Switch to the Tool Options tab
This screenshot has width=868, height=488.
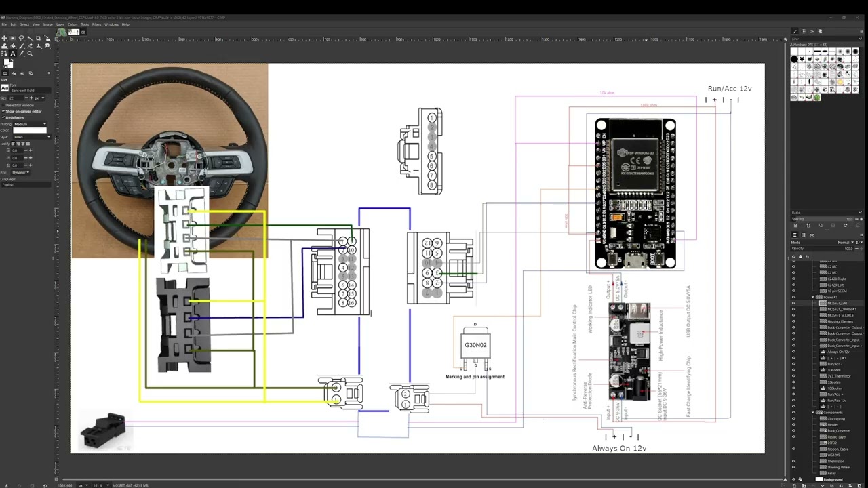[5, 73]
